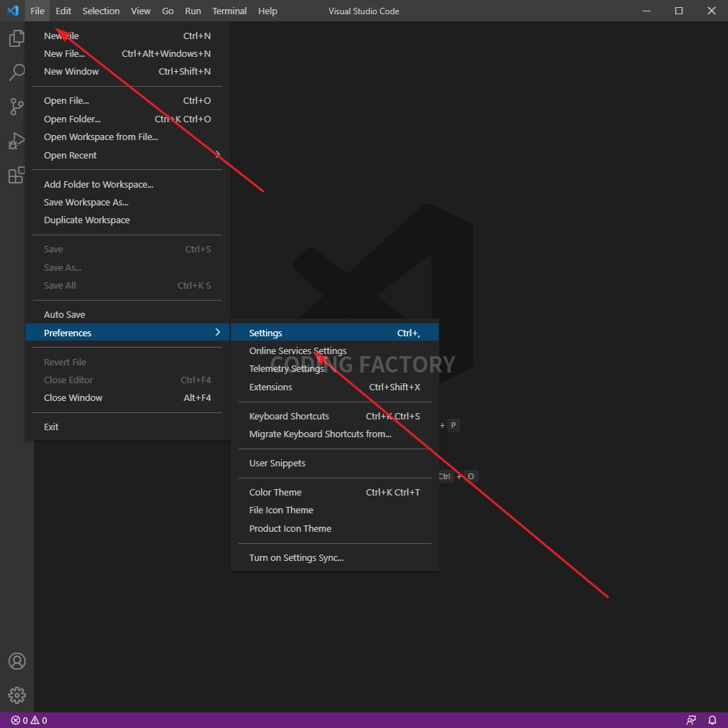Choose Color Theme entry
728x728 pixels.
pyautogui.click(x=335, y=492)
